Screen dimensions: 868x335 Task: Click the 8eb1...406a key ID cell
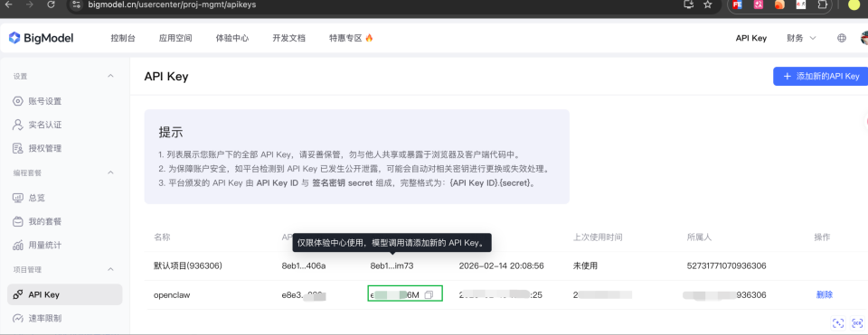pyautogui.click(x=304, y=265)
